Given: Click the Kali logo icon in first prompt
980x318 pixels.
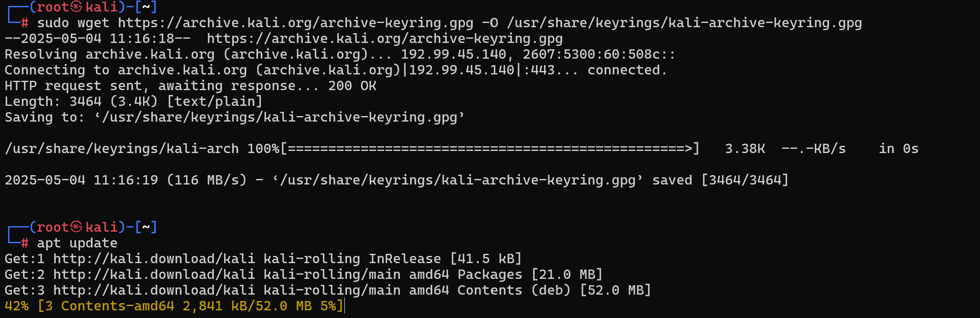Looking at the screenshot, I should [x=76, y=7].
